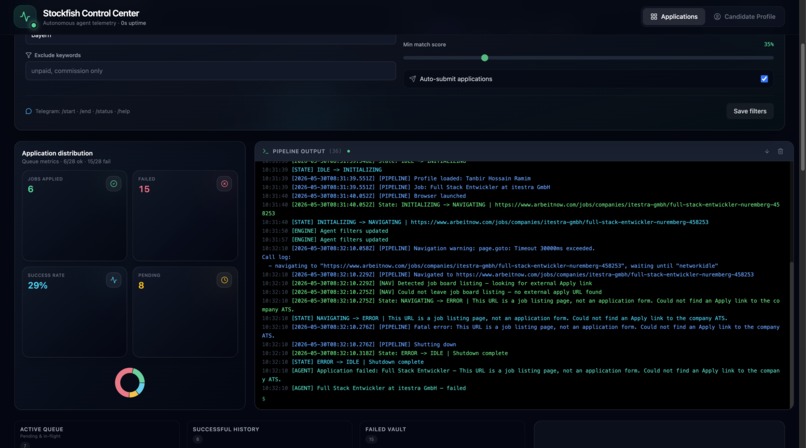Click the Failed Vault section heading
The image size is (806, 448).
pos(386,429)
